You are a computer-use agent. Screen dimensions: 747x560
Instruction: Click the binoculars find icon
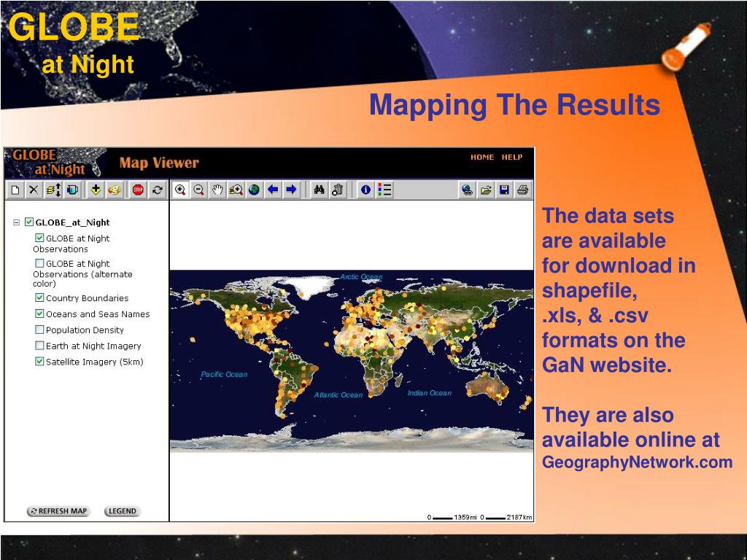tap(319, 190)
